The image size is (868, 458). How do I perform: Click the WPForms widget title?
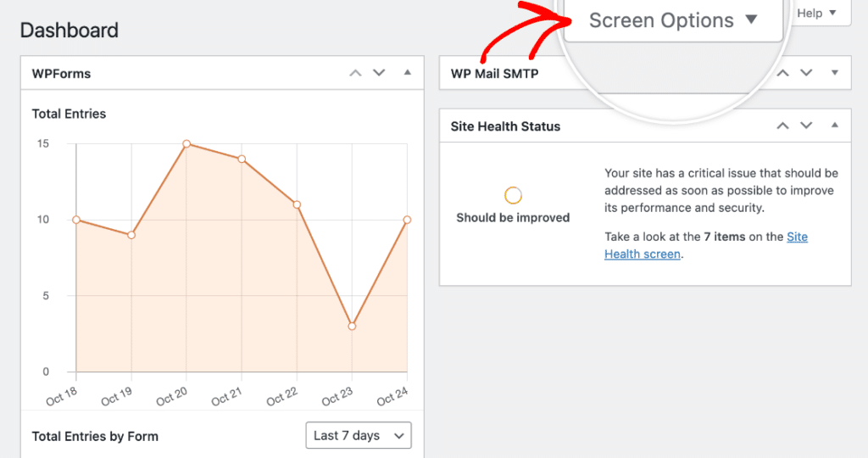click(61, 74)
